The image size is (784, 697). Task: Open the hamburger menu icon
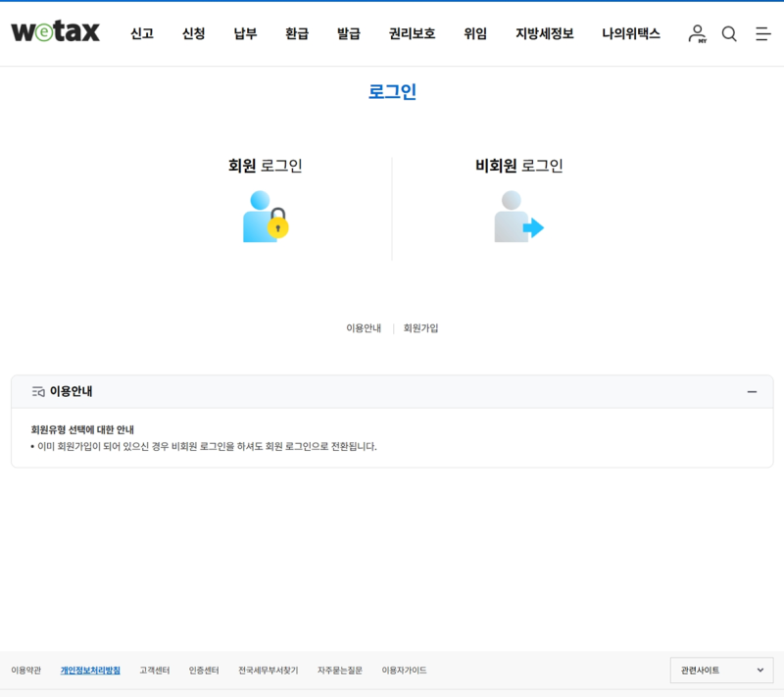(x=763, y=32)
